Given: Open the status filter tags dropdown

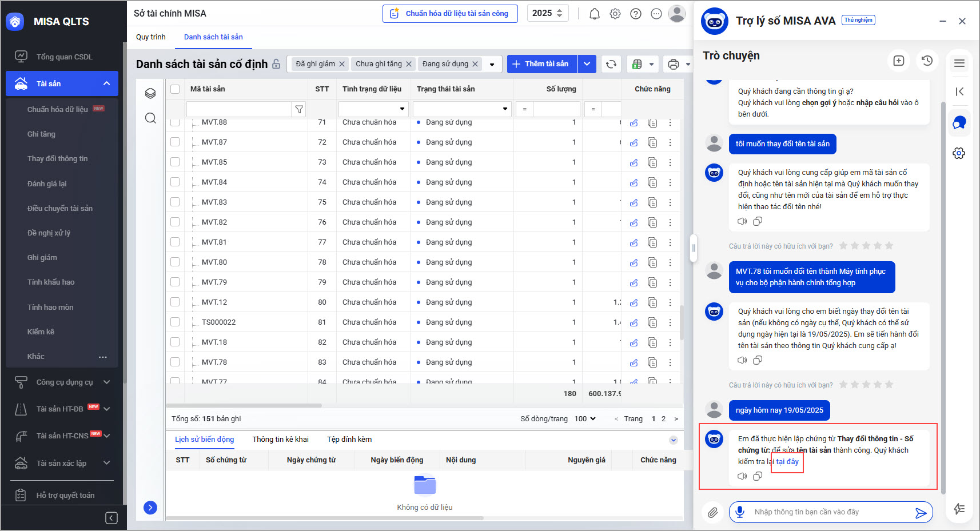Looking at the screenshot, I should [492, 65].
